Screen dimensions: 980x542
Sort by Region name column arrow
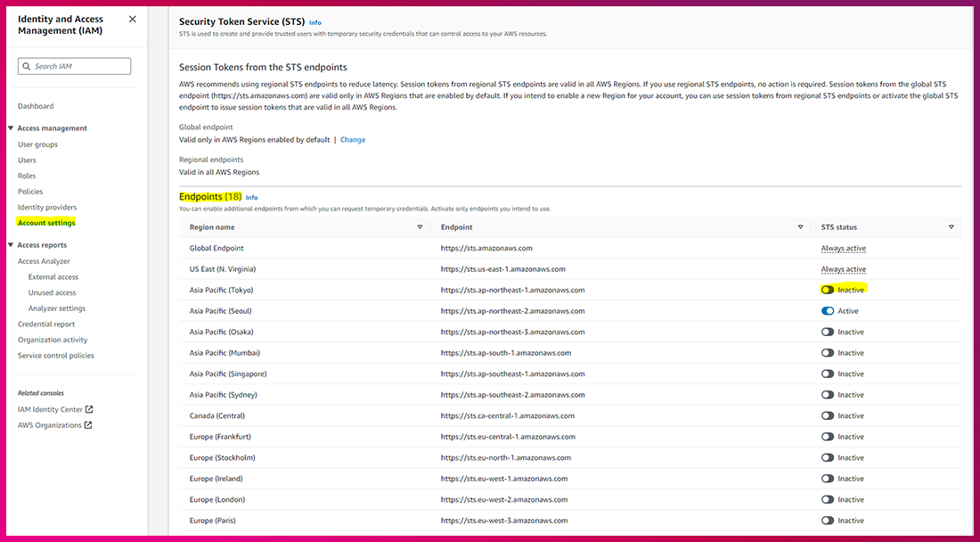pyautogui.click(x=421, y=227)
